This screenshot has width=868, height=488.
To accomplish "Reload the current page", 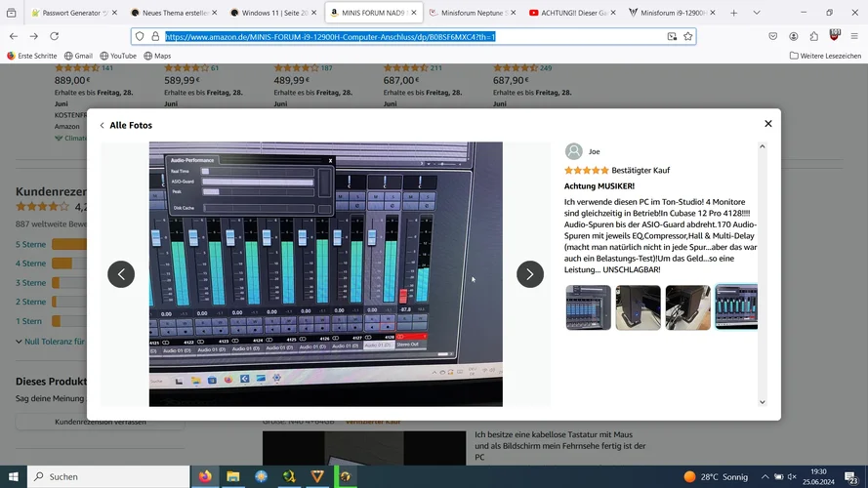I will [x=55, y=36].
